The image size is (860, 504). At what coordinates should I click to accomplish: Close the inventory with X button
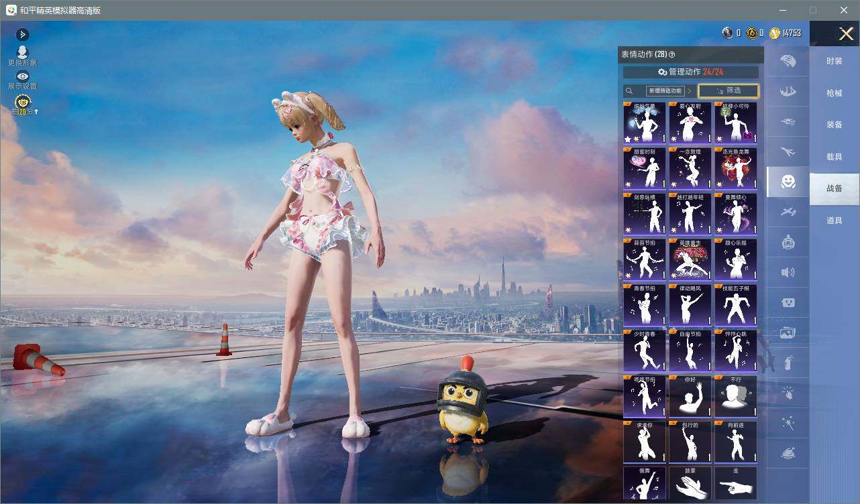click(x=846, y=34)
